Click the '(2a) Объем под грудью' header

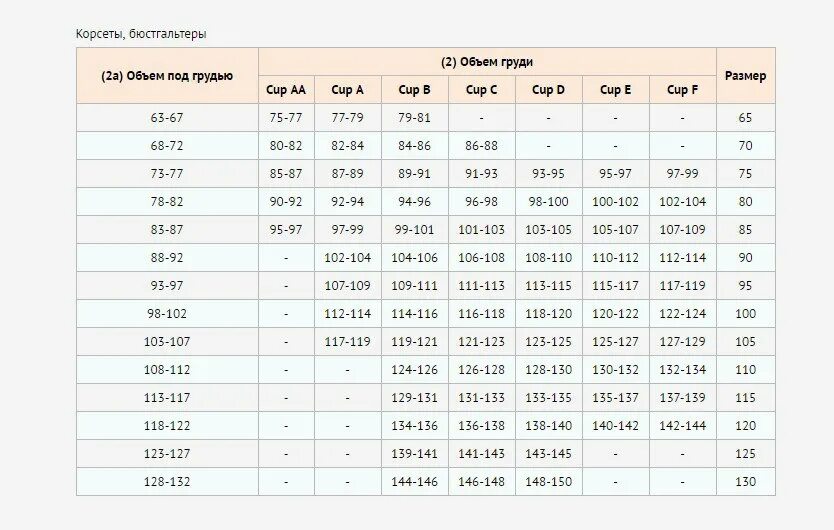(x=167, y=76)
